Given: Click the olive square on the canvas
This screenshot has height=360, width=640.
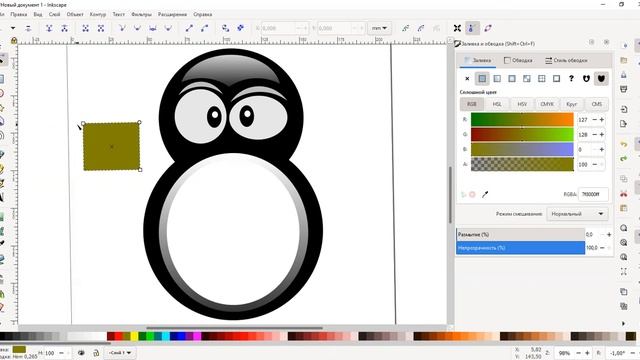Looking at the screenshot, I should [x=111, y=146].
